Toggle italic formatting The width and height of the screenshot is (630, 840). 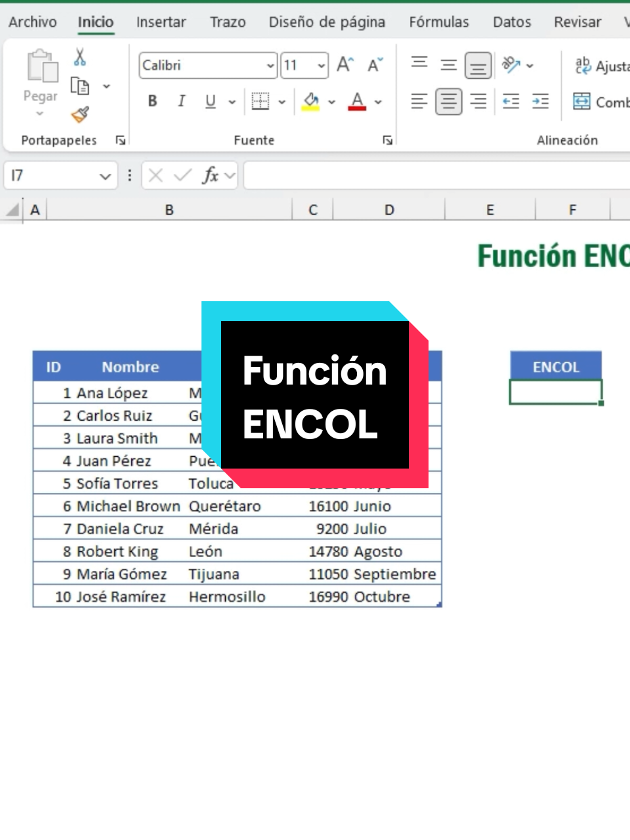tap(181, 101)
